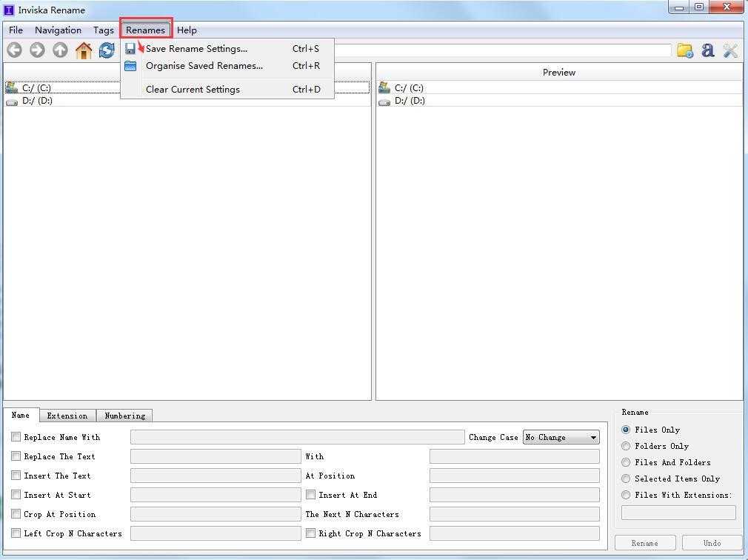Focus the Replace The Text input field
This screenshot has height=560, width=748.
click(216, 456)
